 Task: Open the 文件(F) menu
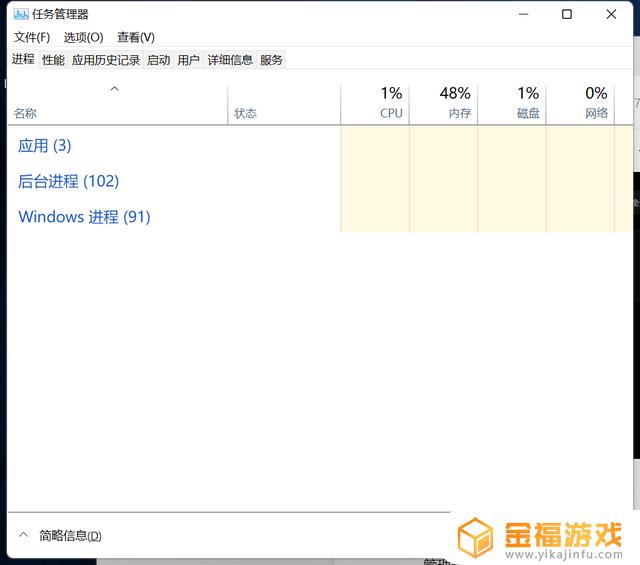coord(32,38)
